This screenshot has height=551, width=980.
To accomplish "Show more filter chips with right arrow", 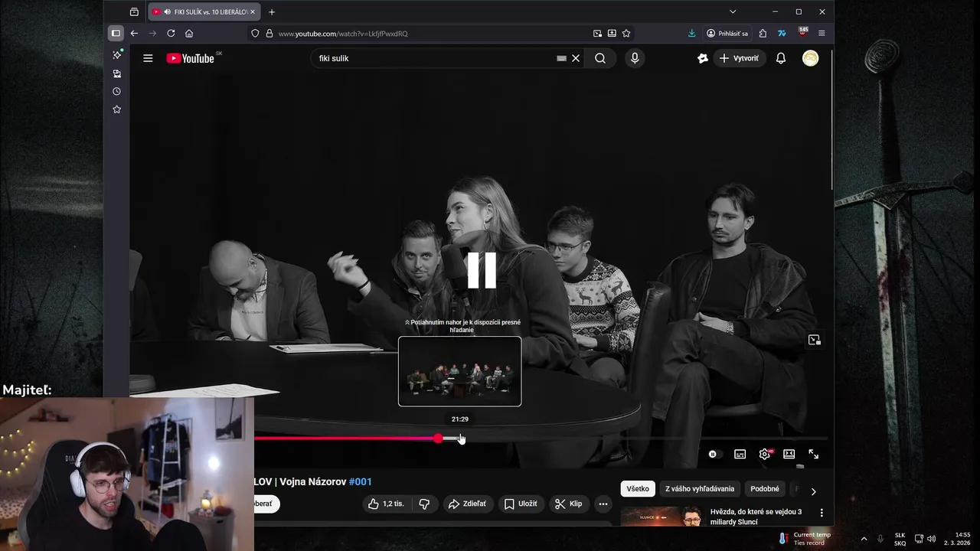I will 813,491.
